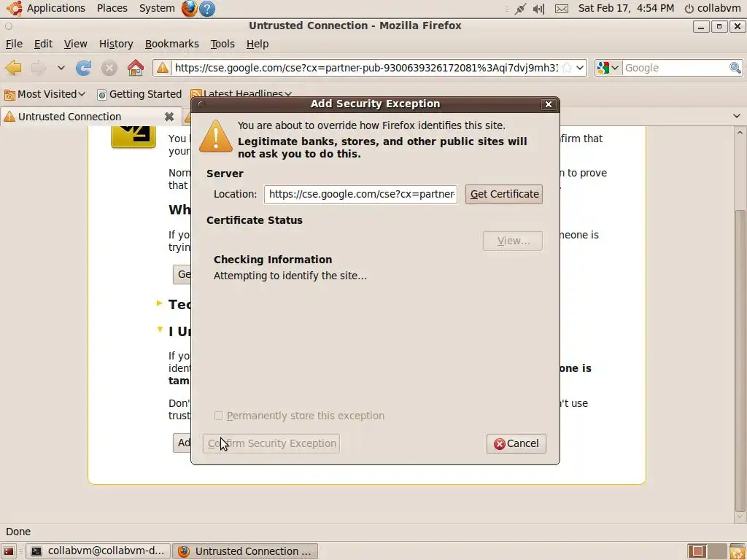The height and width of the screenshot is (560, 747).
Task: Open the URL bar history dropdown
Action: [580, 68]
